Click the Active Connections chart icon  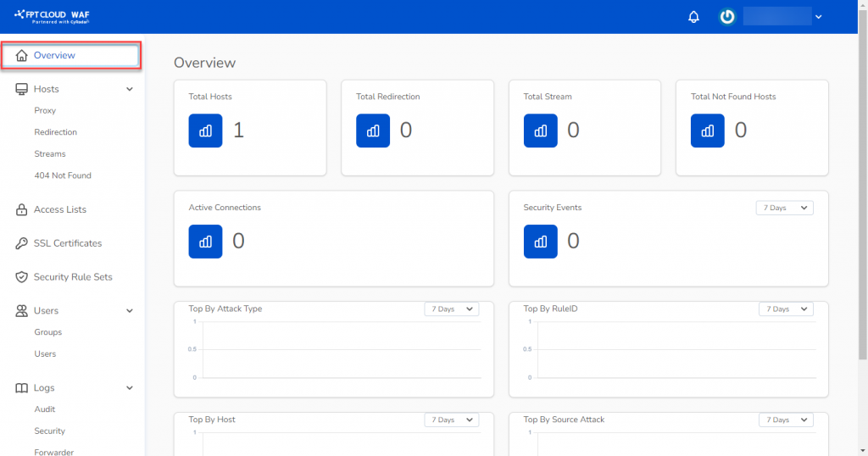pos(205,242)
